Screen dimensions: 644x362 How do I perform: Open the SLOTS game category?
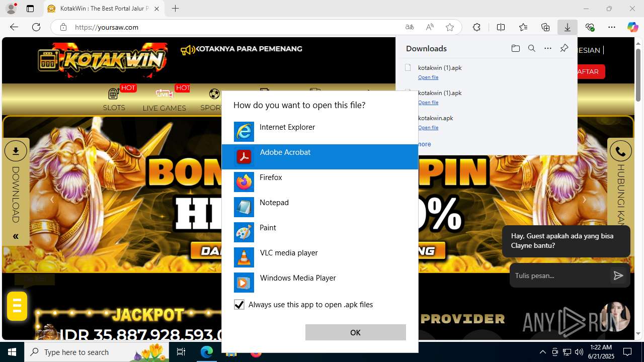pyautogui.click(x=114, y=99)
